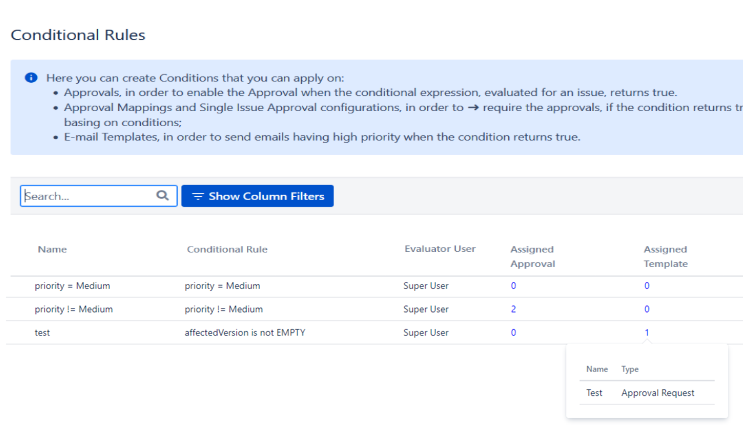Open Assigned Approval count 2 for priority != Medium
743x432 pixels.
pyautogui.click(x=513, y=309)
